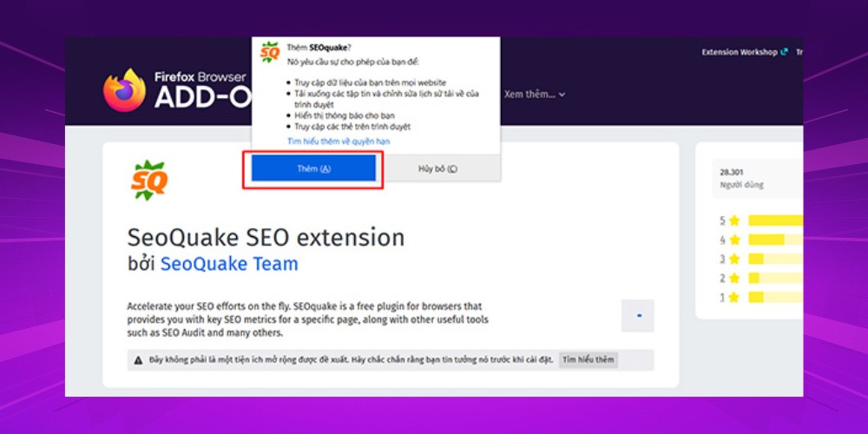Image resolution: width=868 pixels, height=434 pixels.
Task: Cancel with the Hủy bỏ (C) button
Action: (x=437, y=168)
